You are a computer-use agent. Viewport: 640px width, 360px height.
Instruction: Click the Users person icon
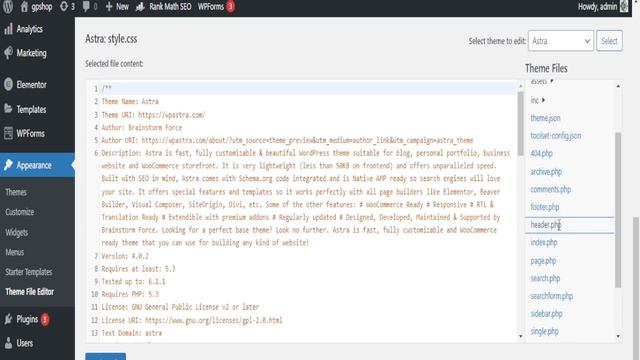click(8, 343)
